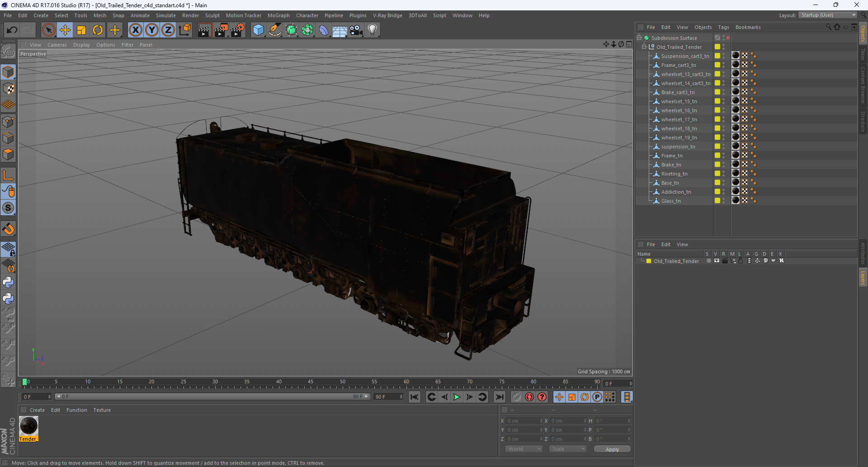Screen dimensions: 868x467
Task: Collapse the Subdivision Surface tree node
Action: pyautogui.click(x=639, y=38)
